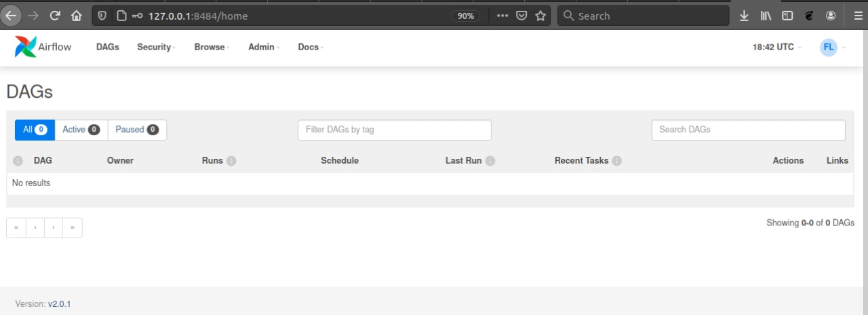Select the Active DAGs filter tab

pos(81,130)
